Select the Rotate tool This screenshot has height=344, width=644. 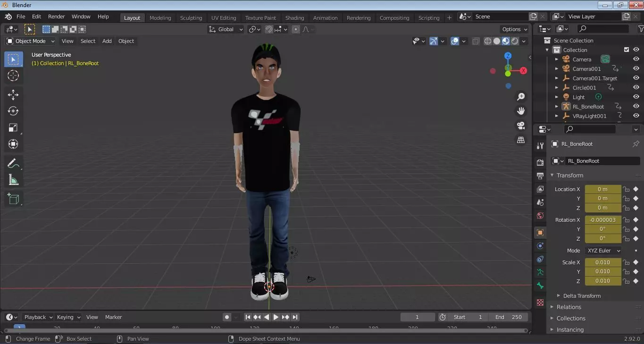point(13,111)
